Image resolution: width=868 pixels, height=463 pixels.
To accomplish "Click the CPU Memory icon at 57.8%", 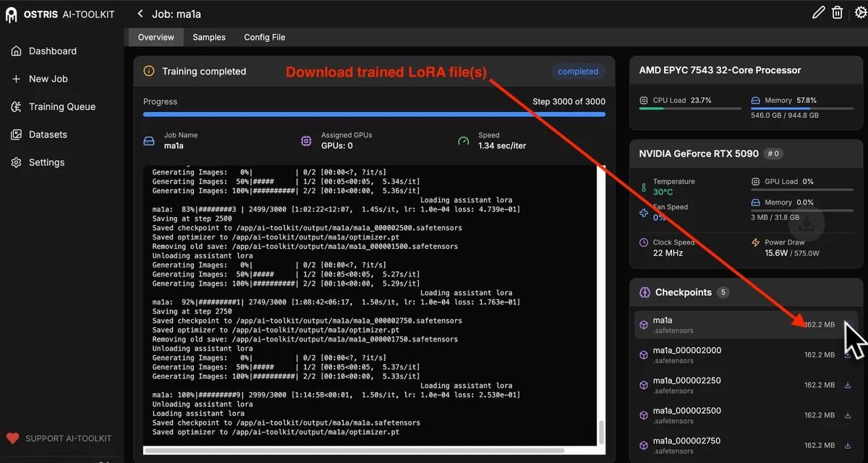I will click(755, 101).
